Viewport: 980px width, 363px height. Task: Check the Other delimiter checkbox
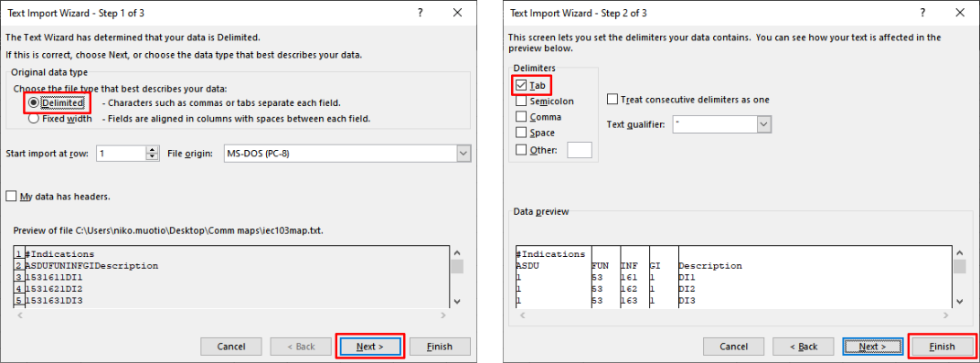coord(521,149)
